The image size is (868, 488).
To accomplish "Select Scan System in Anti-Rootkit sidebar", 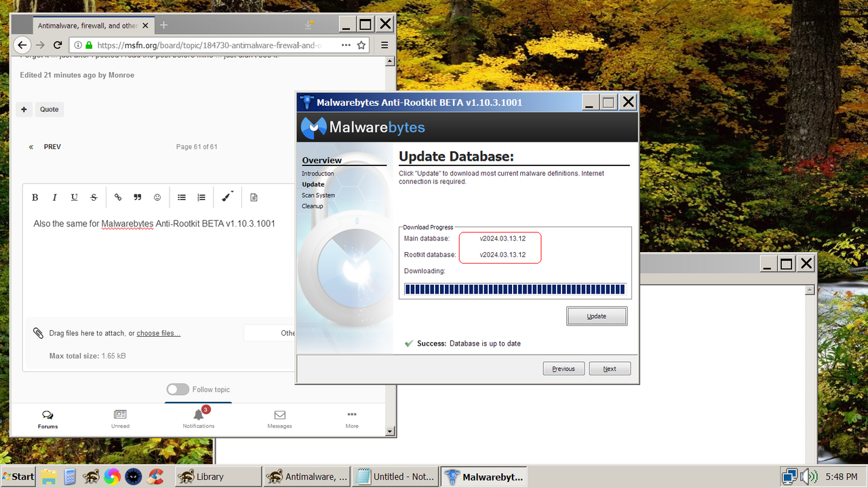I will click(x=319, y=195).
